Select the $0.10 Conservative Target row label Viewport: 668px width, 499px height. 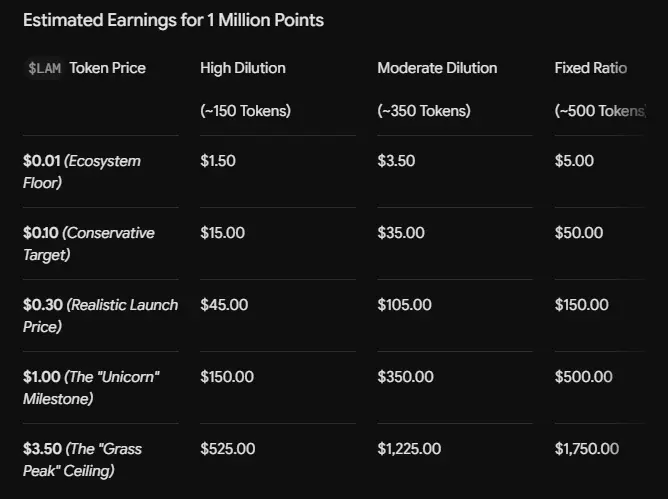[x=89, y=244]
